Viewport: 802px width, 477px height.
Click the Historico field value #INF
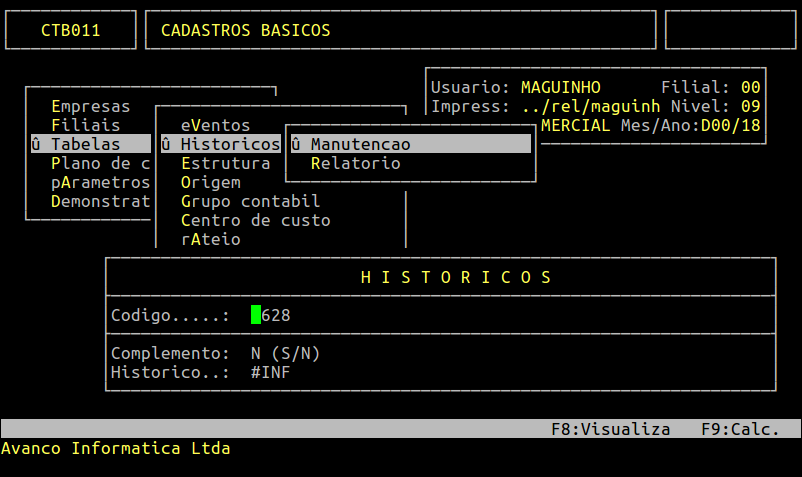pos(271,372)
